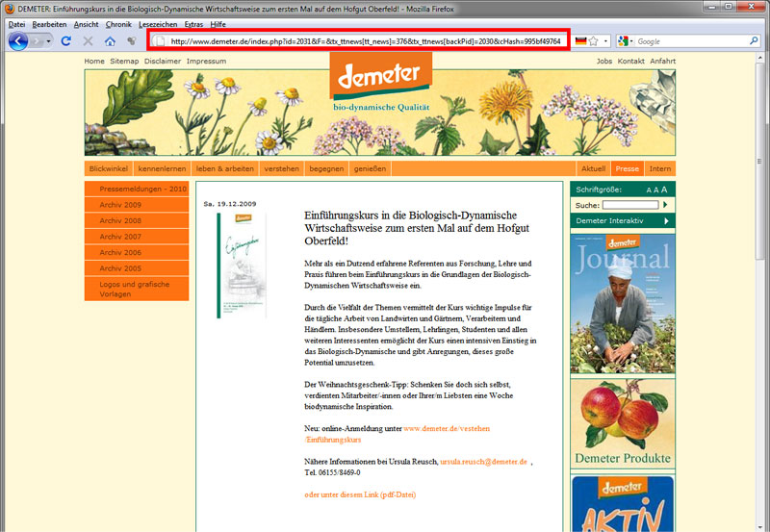Select the begegnen navigation tab
This screenshot has width=770, height=532.
pos(326,168)
